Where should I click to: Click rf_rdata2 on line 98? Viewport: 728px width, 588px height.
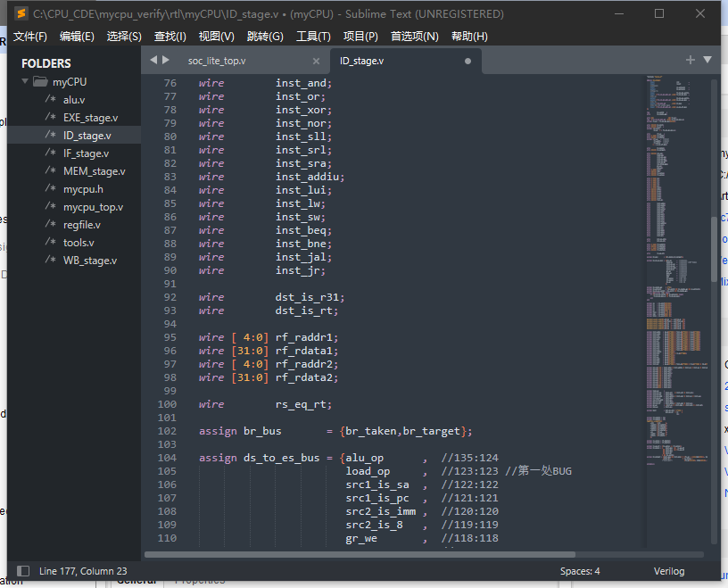click(306, 377)
